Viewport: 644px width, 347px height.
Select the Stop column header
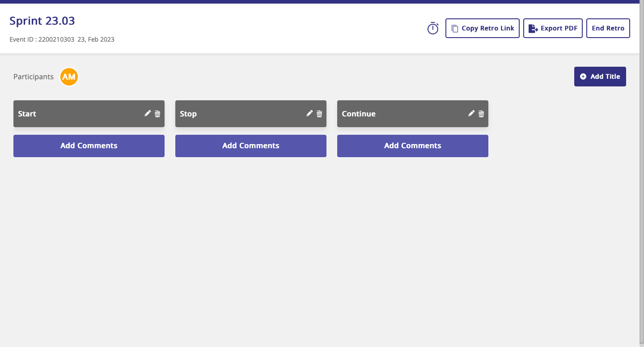click(x=237, y=114)
